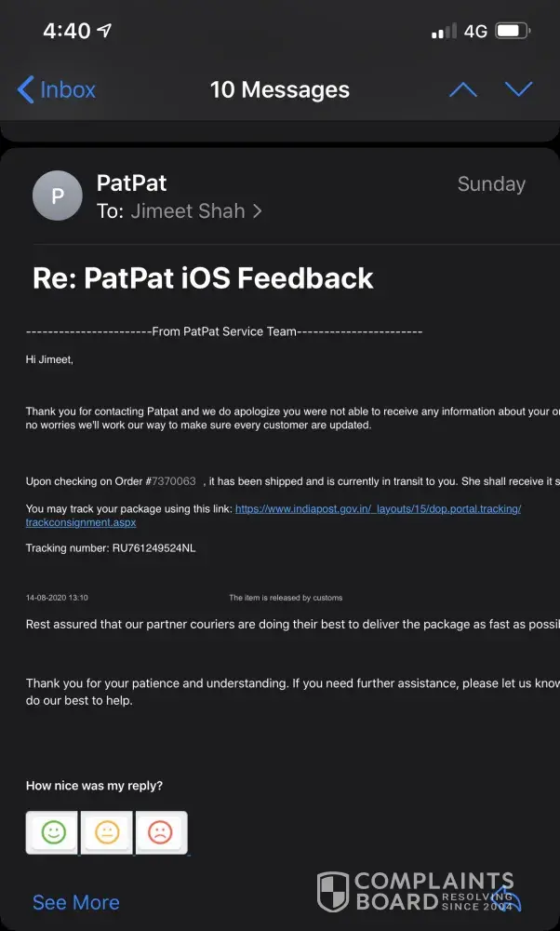Tap the reply arrow icon
Viewport: 560px width, 931px height.
point(507,897)
